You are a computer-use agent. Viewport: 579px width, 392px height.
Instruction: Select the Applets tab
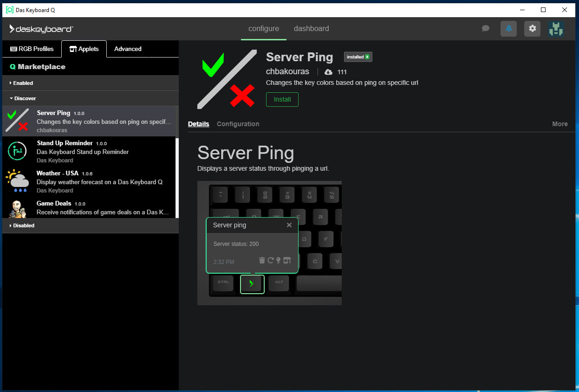pyautogui.click(x=84, y=49)
